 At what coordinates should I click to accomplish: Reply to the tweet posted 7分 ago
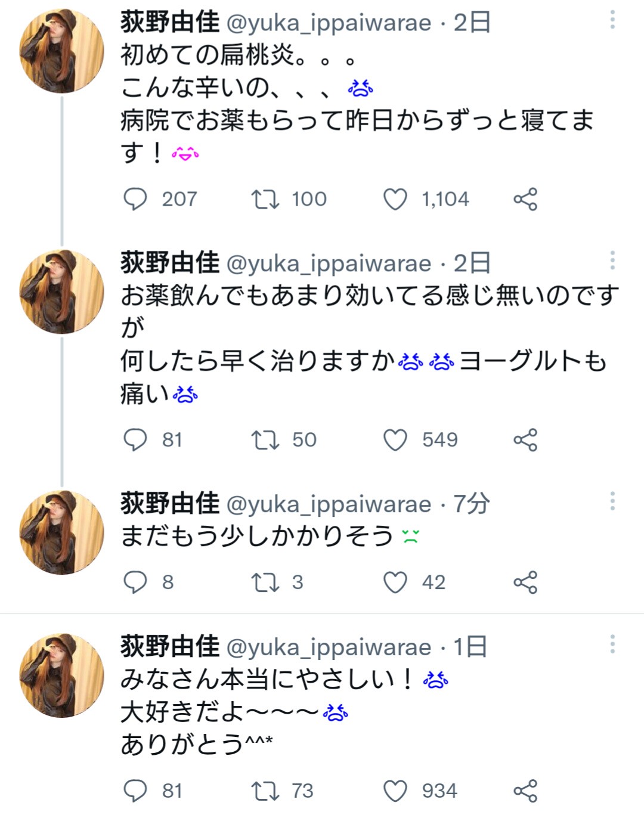[x=135, y=582]
